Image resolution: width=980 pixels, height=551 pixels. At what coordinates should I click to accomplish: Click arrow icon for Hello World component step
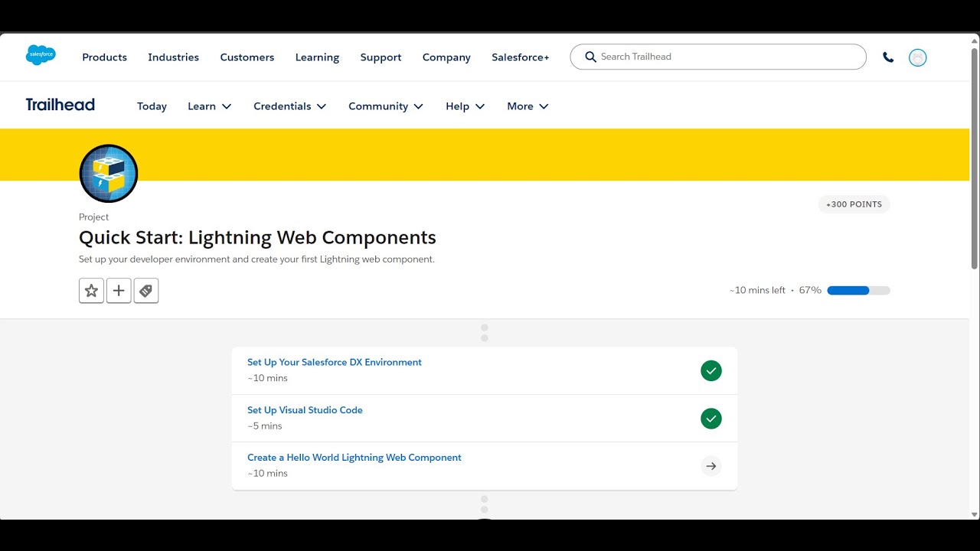pyautogui.click(x=711, y=466)
